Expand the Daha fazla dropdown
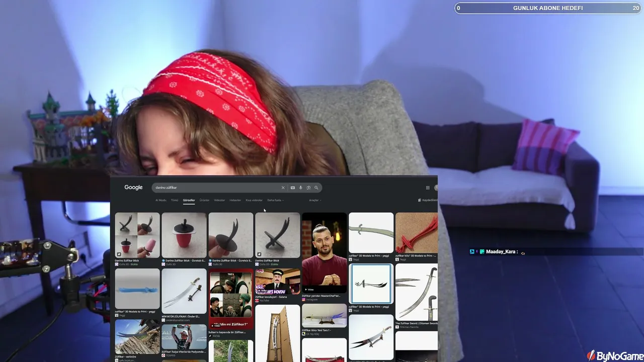The height and width of the screenshot is (362, 644). click(x=275, y=200)
